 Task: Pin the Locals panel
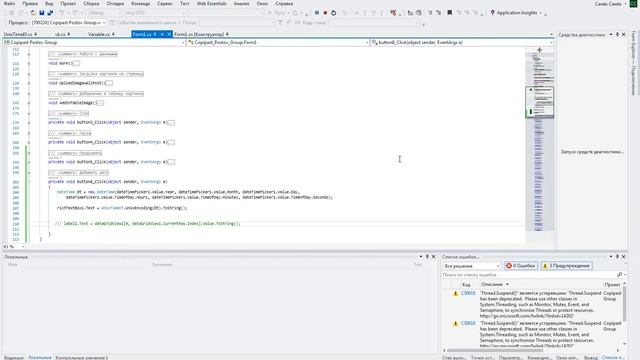point(427,257)
